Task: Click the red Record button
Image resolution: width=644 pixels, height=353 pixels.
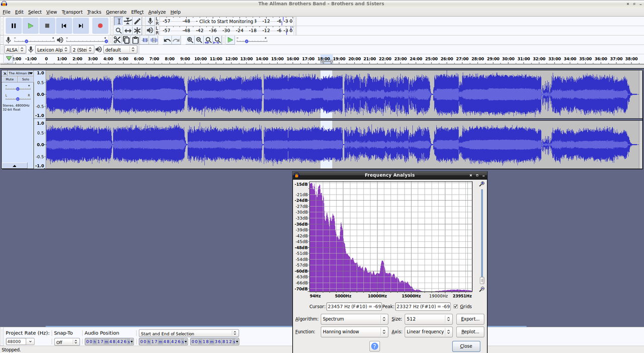Action: coord(100,26)
